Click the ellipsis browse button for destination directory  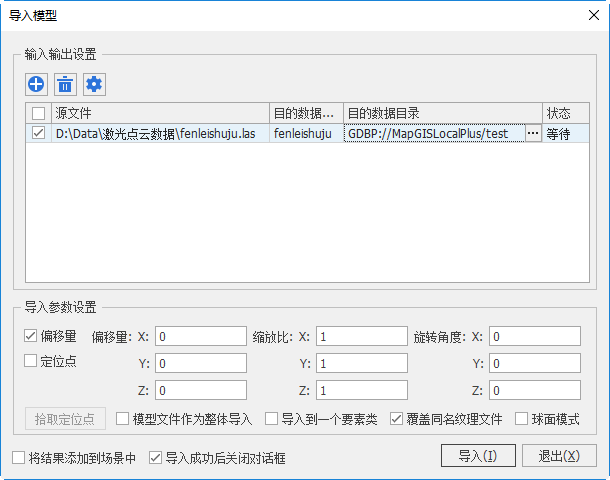tap(533, 133)
